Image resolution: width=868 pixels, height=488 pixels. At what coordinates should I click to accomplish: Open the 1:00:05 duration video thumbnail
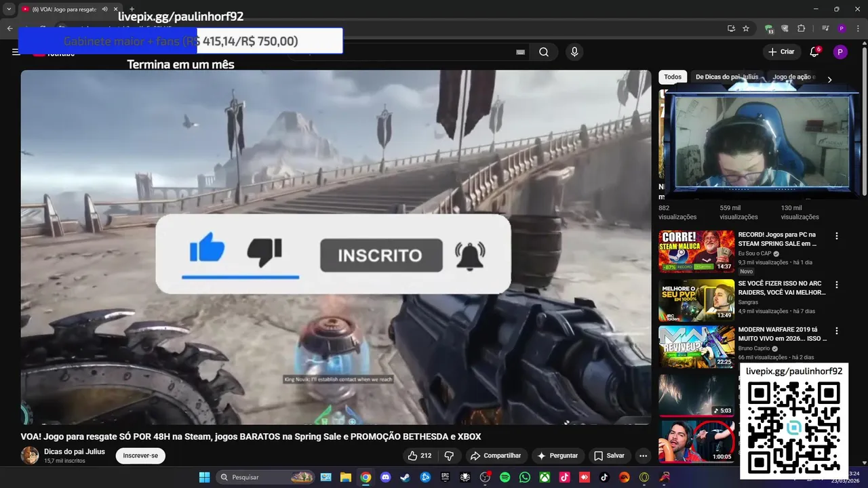tap(696, 441)
